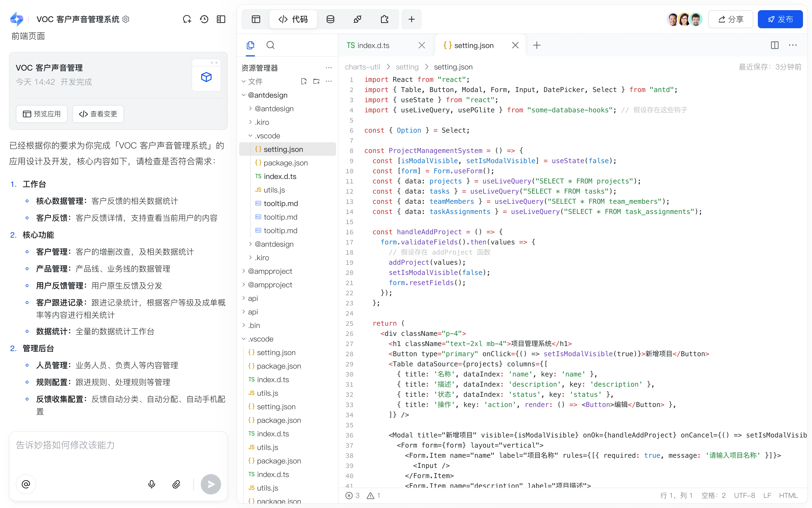Open the editor more options ellipsis

coord(793,45)
